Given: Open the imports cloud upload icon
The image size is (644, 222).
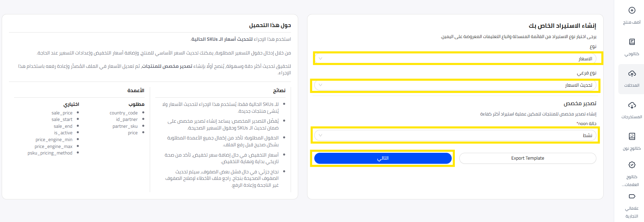Looking at the screenshot, I should [x=632, y=74].
